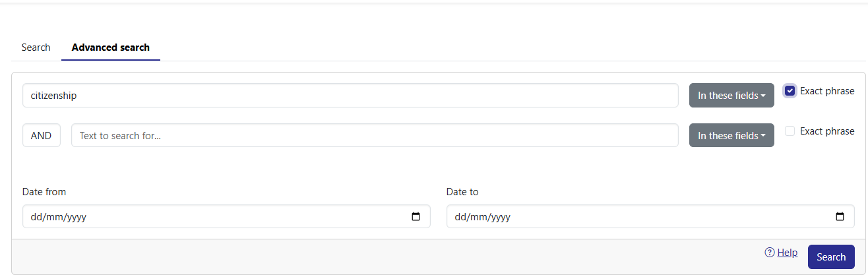Select the Advanced search tab
The width and height of the screenshot is (868, 277).
[111, 47]
